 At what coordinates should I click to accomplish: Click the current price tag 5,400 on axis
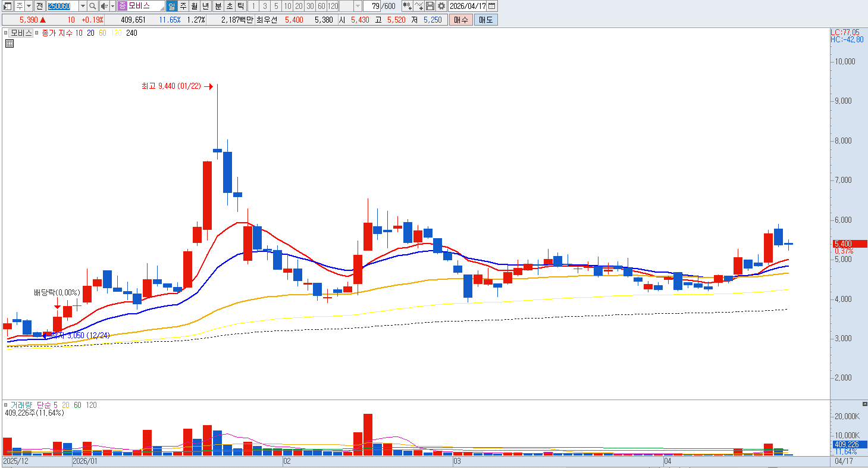pos(849,244)
